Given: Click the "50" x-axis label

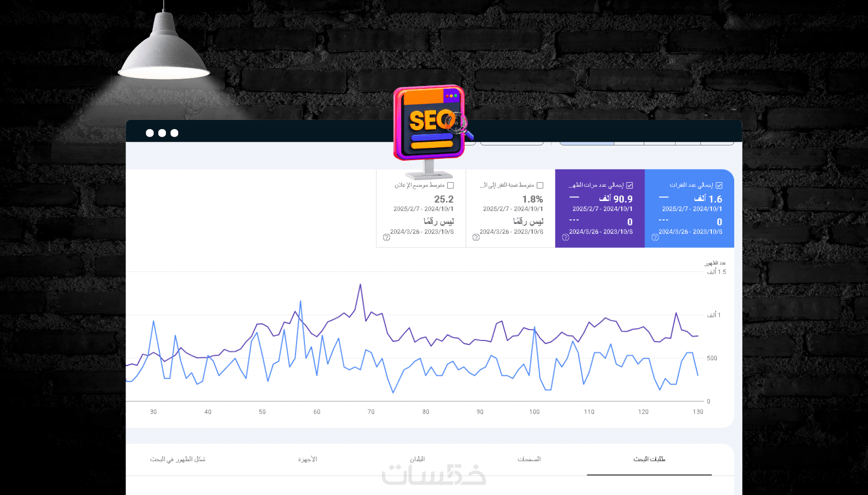Looking at the screenshot, I should tap(262, 412).
